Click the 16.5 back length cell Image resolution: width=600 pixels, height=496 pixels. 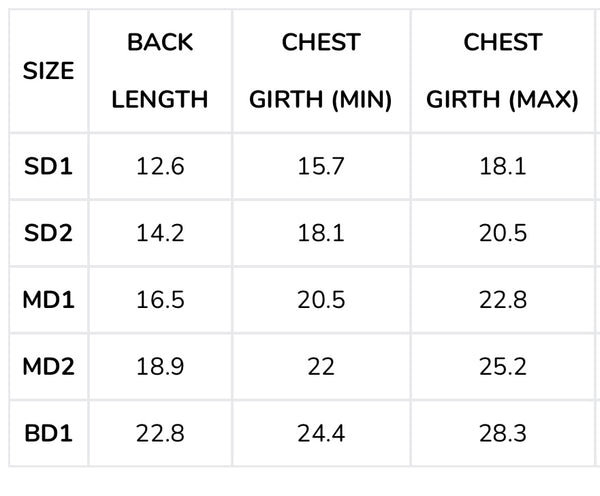click(160, 300)
